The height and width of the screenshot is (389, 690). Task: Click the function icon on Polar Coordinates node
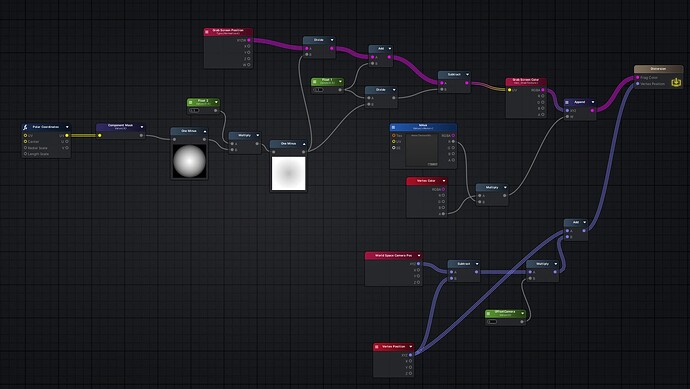click(x=25, y=127)
